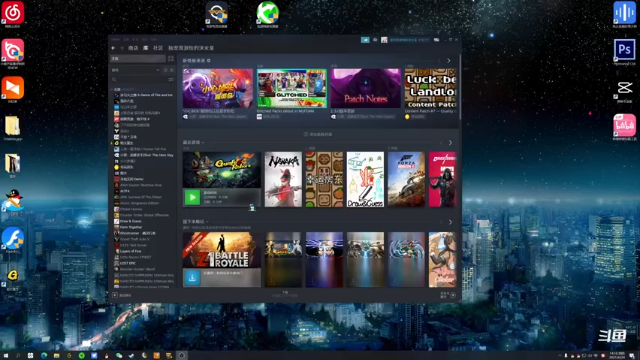Add a game using the plus icon
Viewport: 640px width, 360px height.
pyautogui.click(x=115, y=295)
